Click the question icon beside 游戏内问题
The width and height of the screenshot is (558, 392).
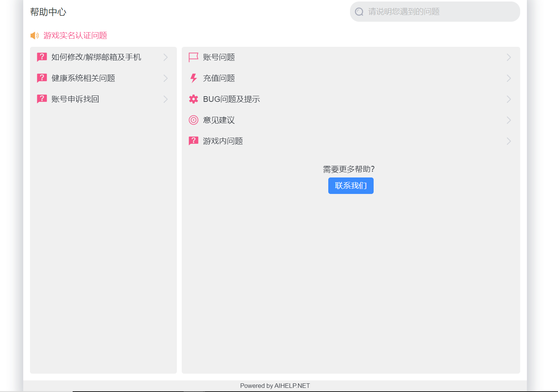[x=193, y=141]
